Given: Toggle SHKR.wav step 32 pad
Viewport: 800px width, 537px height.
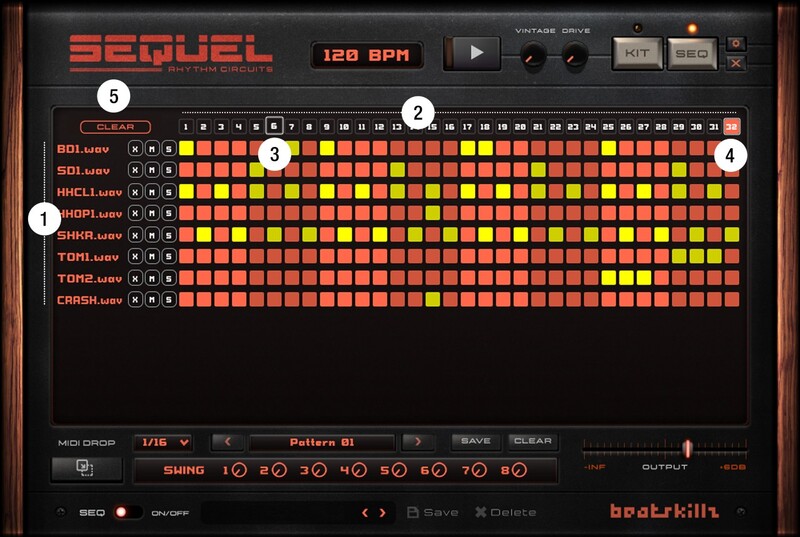Looking at the screenshot, I should [732, 235].
